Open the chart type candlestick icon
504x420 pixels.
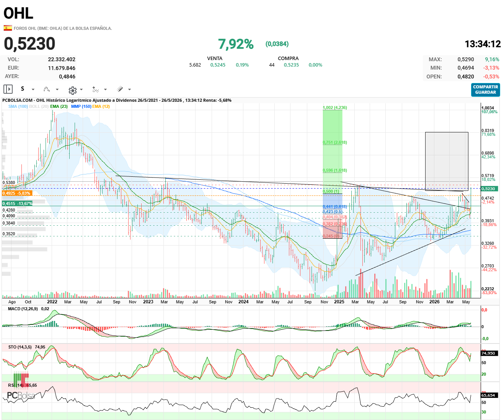click(47, 89)
